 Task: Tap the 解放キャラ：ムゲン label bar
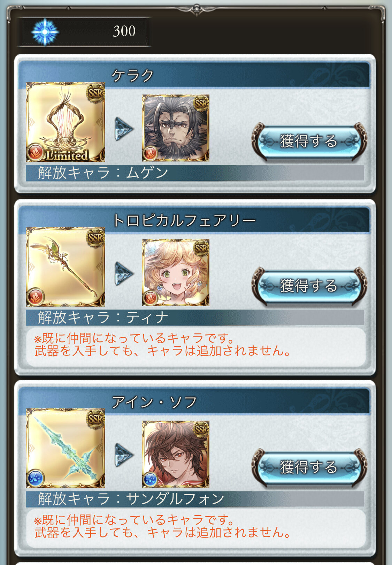tap(195, 173)
